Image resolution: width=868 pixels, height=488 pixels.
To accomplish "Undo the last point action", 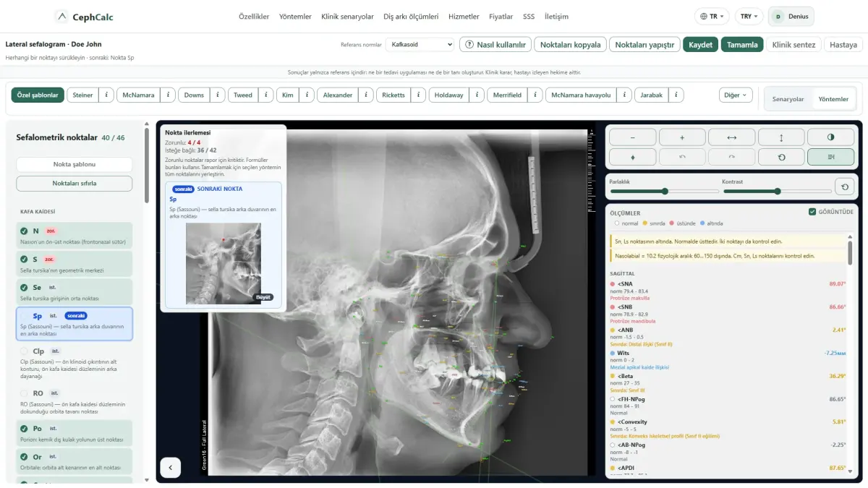I will tap(682, 157).
